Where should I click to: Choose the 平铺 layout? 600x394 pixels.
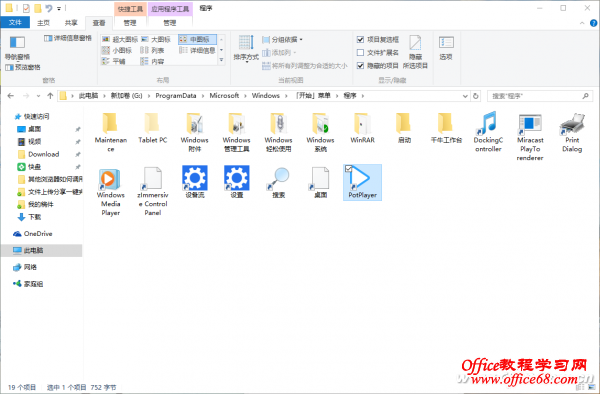pyautogui.click(x=114, y=61)
